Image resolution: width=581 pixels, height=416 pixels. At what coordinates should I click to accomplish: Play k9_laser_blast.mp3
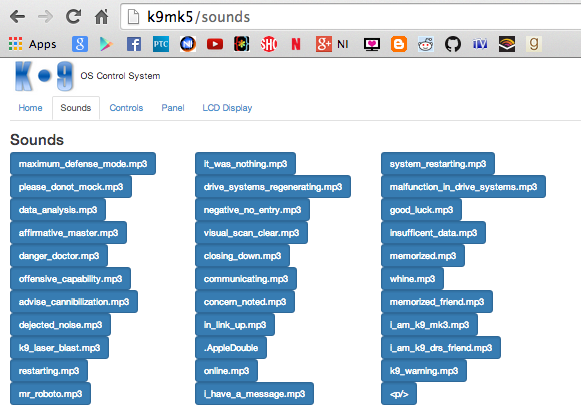pyautogui.click(x=59, y=347)
